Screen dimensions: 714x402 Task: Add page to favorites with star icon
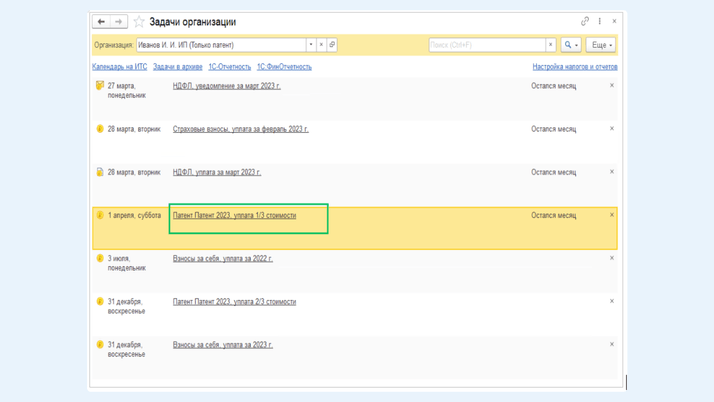pos(139,22)
